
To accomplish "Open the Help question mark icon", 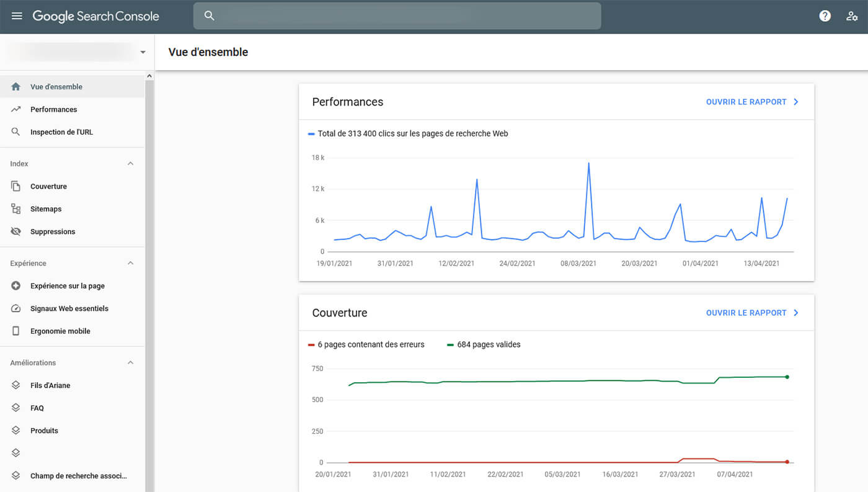I will (x=825, y=16).
